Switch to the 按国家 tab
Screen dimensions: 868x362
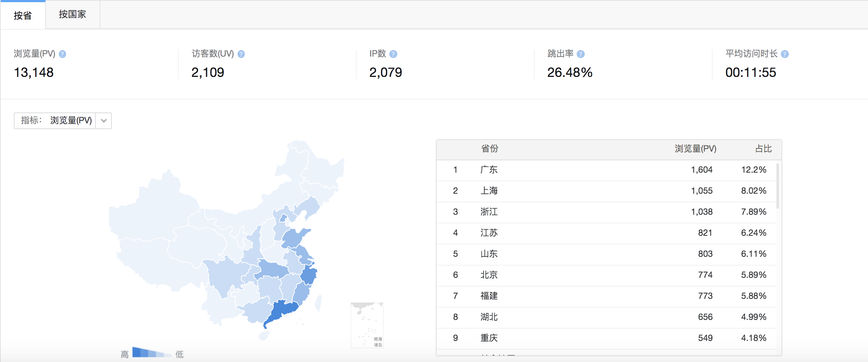click(x=72, y=15)
